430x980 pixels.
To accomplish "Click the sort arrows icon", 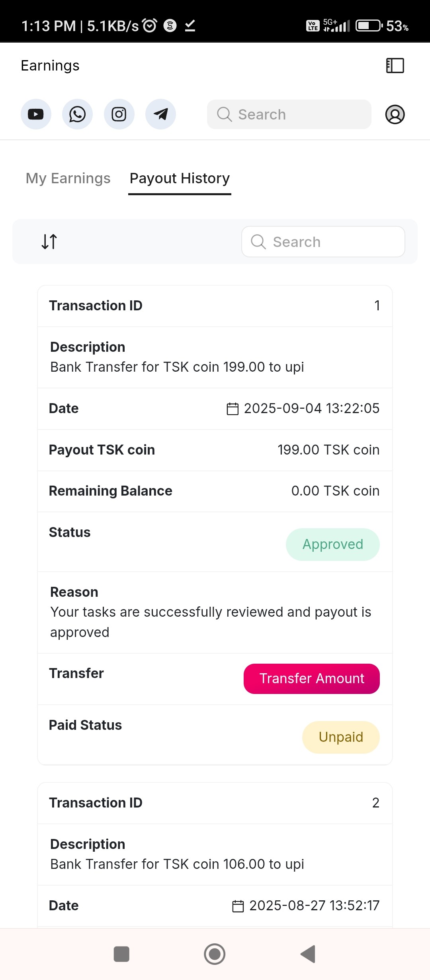I will tap(49, 241).
